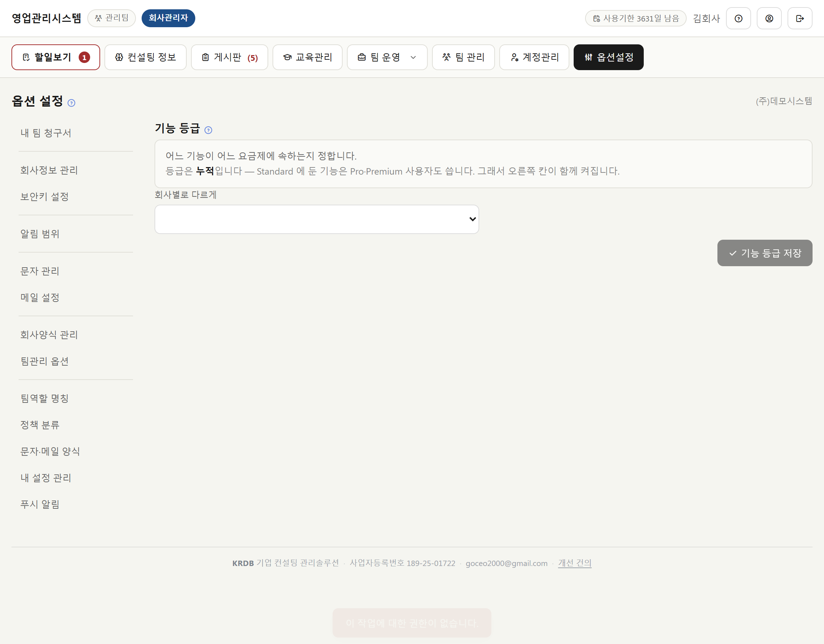Go to 계정관리 tab
Viewport: 824px width, 644px height.
coord(534,57)
